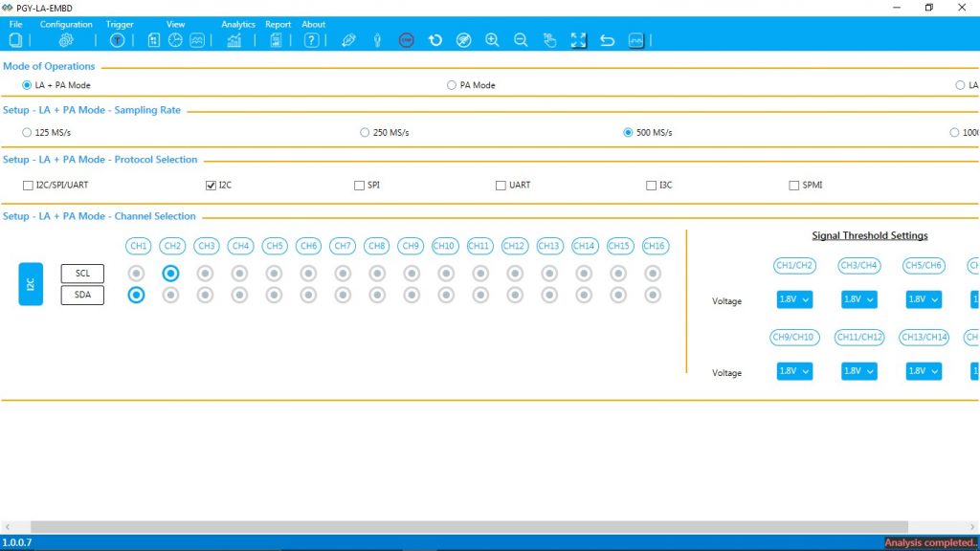Viewport: 980px width, 551px height.
Task: Open the CH1/CH2 voltage threshold dropdown
Action: click(x=793, y=299)
